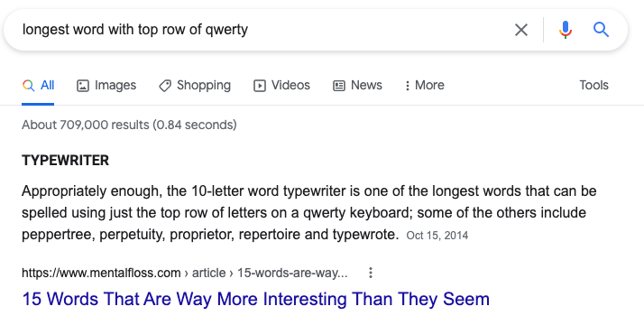Select the All results tab
Viewport: 644px width, 325px height.
coord(38,86)
